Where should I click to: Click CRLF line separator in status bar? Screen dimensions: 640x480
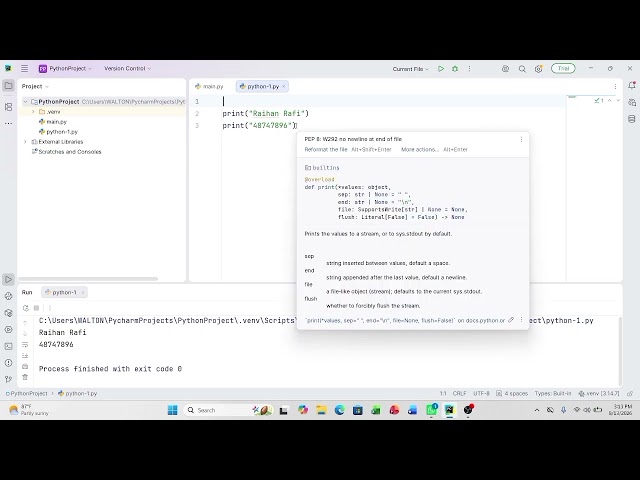click(x=459, y=393)
